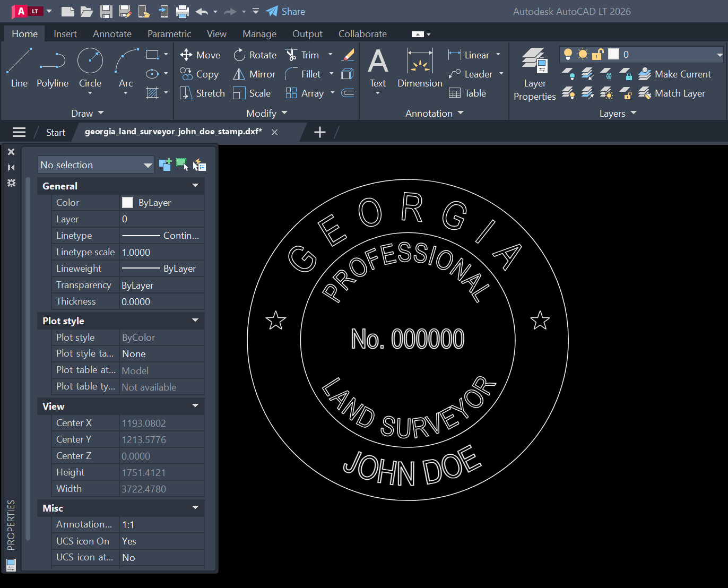This screenshot has height=588, width=728.
Task: Expand the Modify panel flyout
Action: tap(267, 113)
